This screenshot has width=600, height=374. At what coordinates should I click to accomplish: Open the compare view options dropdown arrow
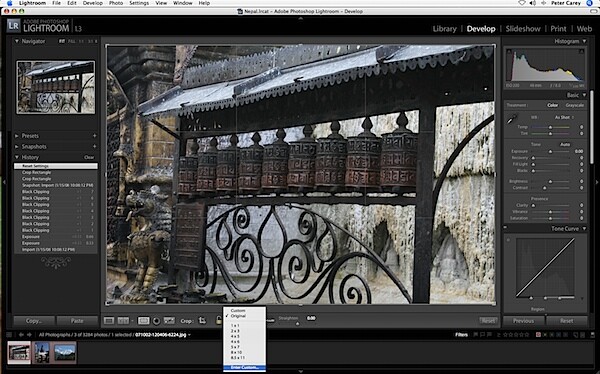[x=132, y=321]
